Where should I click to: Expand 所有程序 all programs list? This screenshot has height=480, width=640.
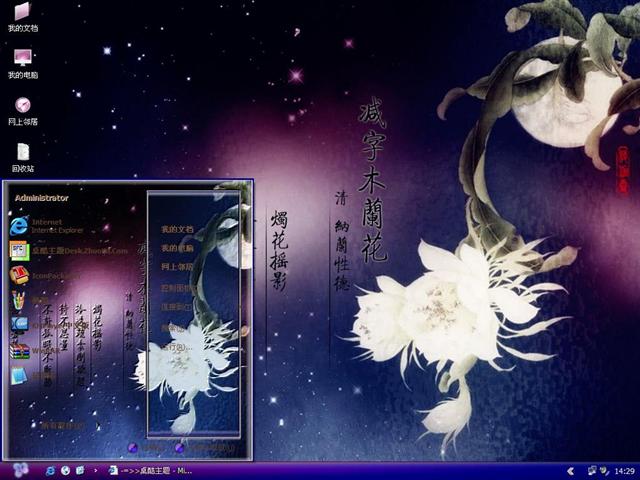62,425
